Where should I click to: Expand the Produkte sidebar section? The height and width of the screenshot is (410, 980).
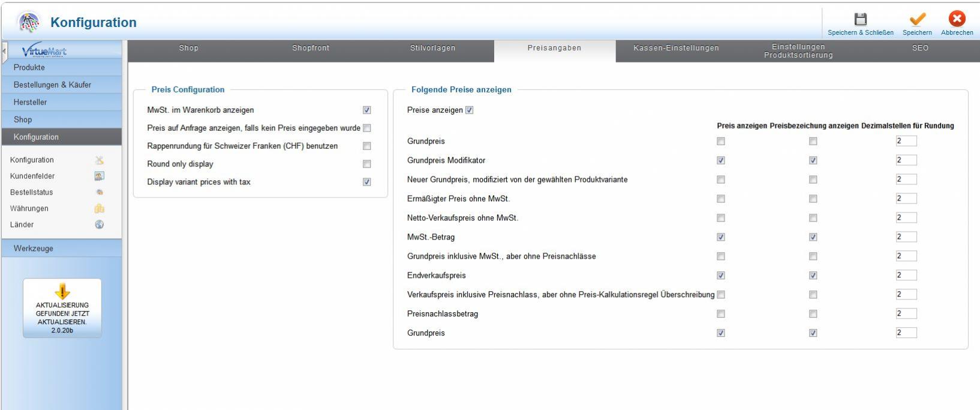[x=29, y=67]
